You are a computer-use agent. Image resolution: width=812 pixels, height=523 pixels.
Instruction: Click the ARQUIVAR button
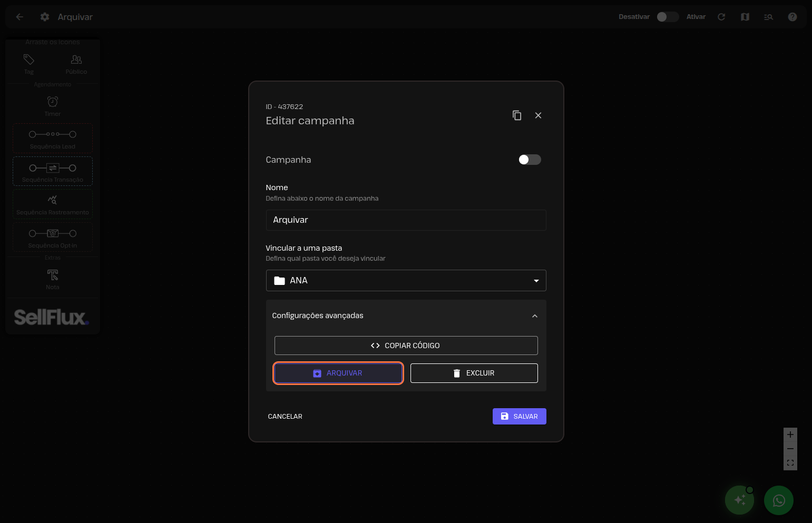coord(338,373)
